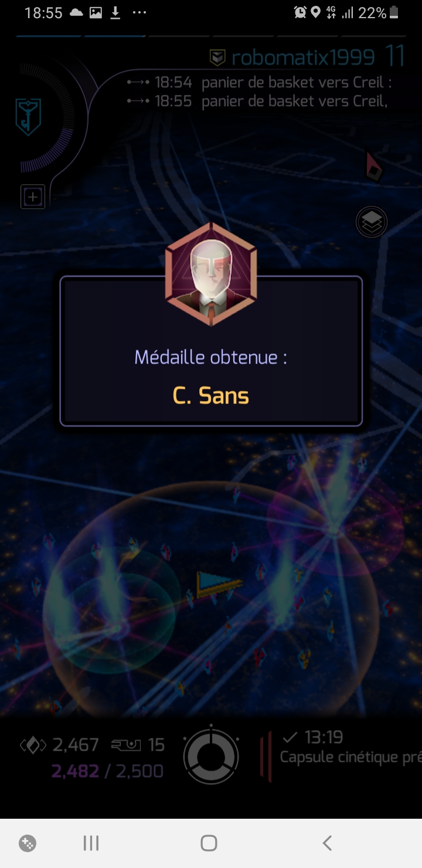Tap the Android home button
This screenshot has width=422, height=868.
(209, 843)
